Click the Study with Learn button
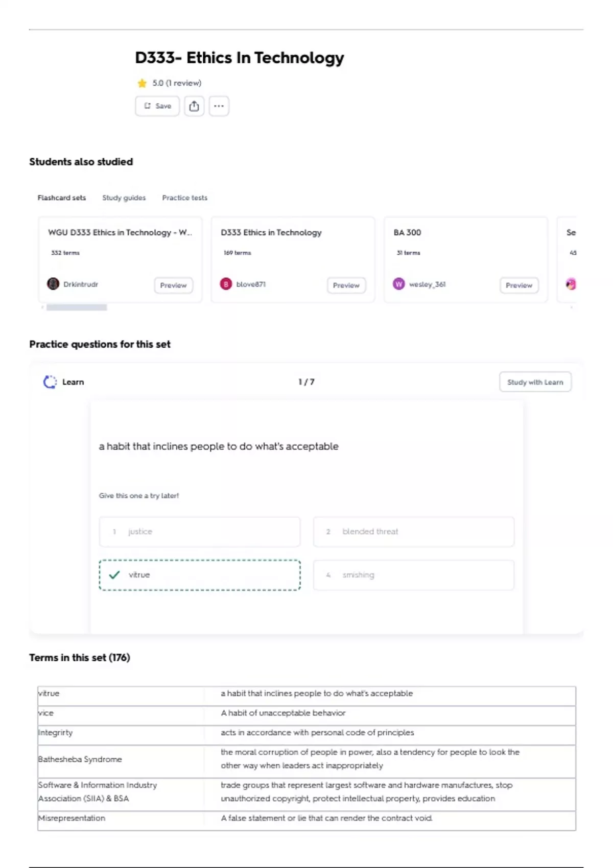This screenshot has height=868, width=613. 535,382
